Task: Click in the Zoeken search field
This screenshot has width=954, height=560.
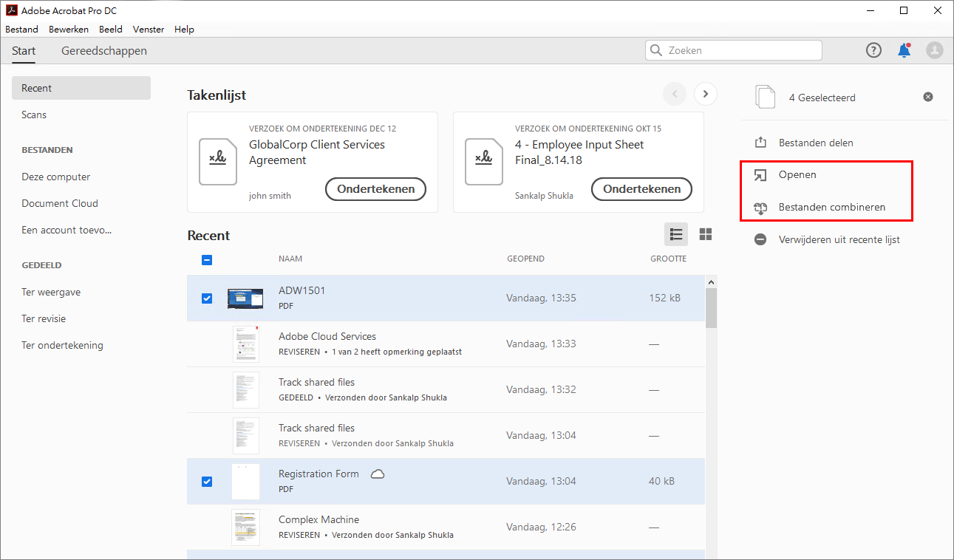Action: [734, 50]
